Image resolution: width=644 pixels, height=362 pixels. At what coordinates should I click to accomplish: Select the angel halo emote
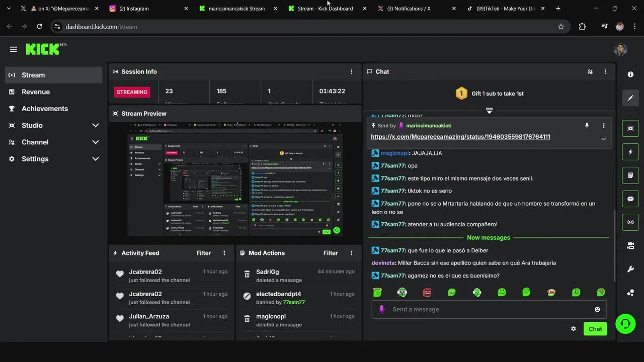377,292
